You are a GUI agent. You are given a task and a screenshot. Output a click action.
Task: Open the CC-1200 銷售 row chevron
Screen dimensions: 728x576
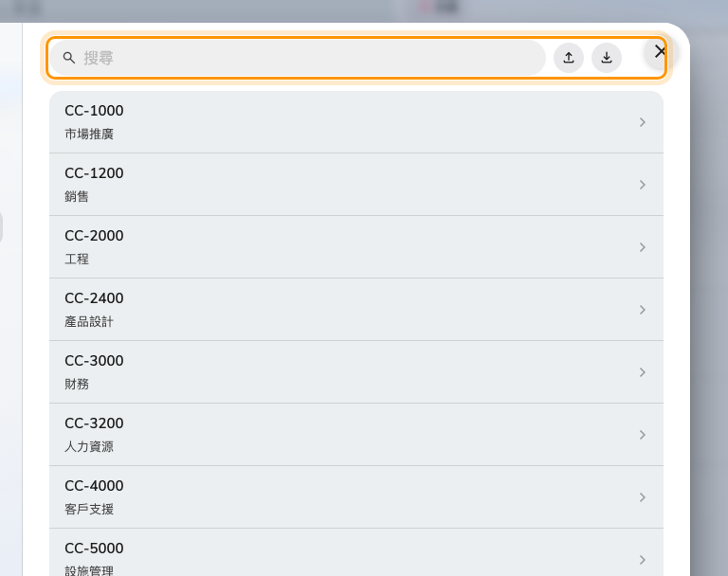pyautogui.click(x=643, y=185)
